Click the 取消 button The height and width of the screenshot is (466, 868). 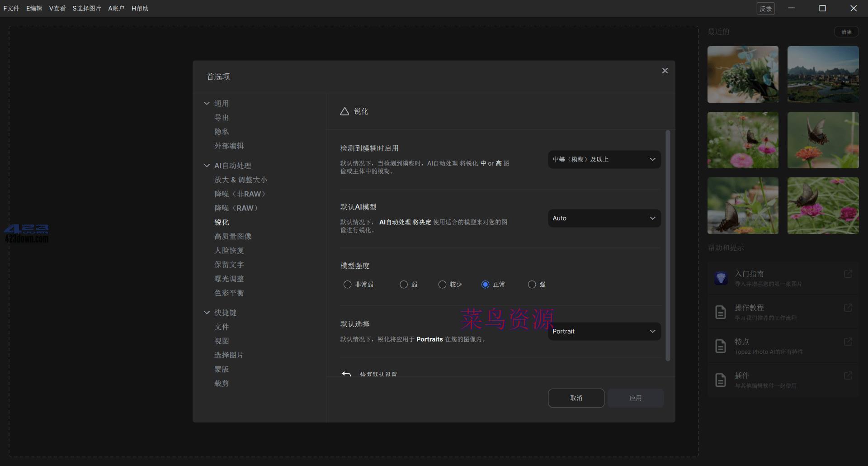[x=576, y=398]
